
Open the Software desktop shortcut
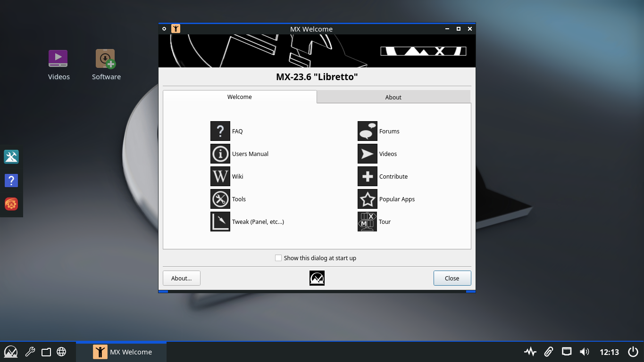(106, 59)
